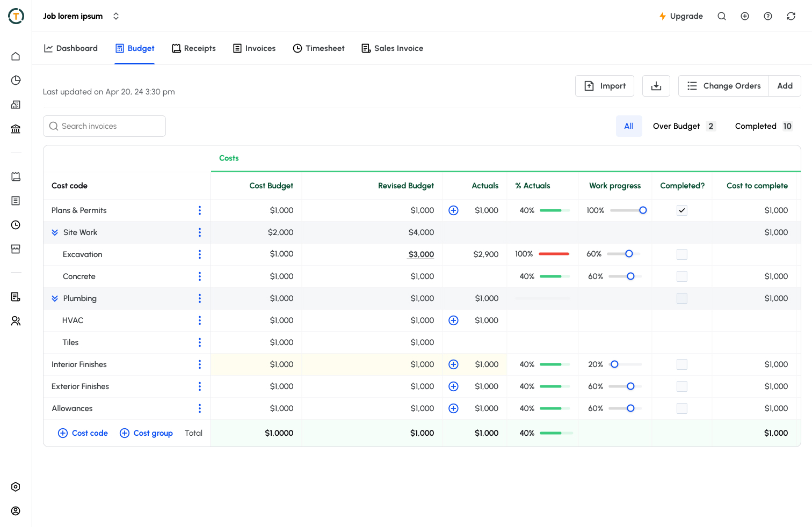
Task: Check Completed for Exterior Finishes
Action: click(682, 386)
